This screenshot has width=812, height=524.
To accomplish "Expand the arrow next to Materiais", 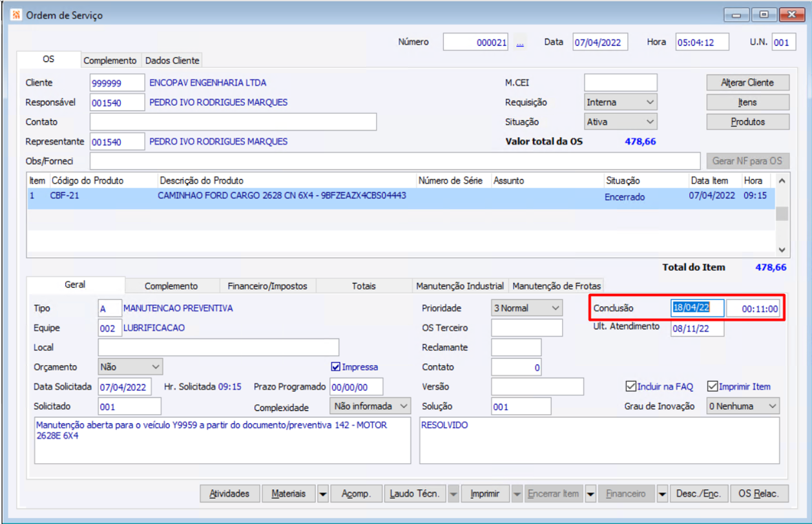I will point(323,494).
